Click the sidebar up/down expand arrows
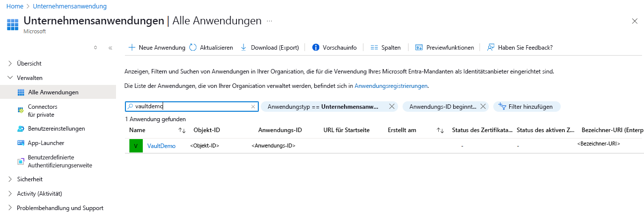The height and width of the screenshot is (221, 644). [x=96, y=48]
